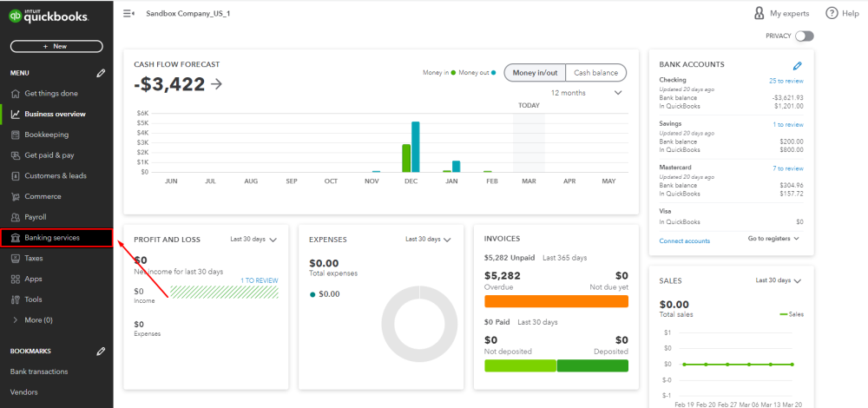The image size is (868, 408).
Task: Switch chart to Cash balance
Action: (595, 73)
